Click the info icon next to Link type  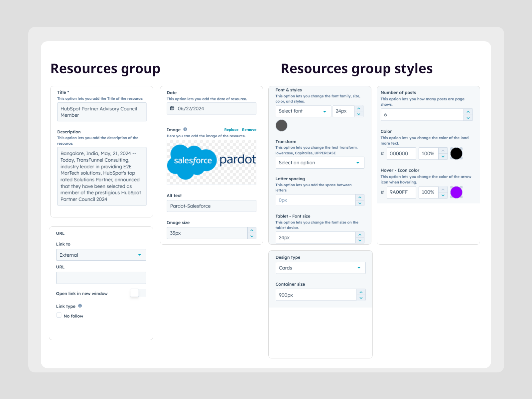click(80, 306)
